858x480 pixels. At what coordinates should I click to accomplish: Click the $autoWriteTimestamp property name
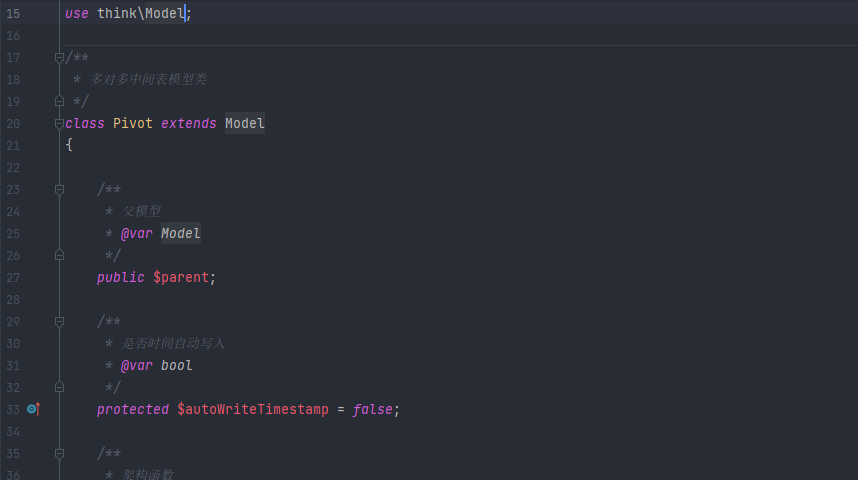(252, 409)
